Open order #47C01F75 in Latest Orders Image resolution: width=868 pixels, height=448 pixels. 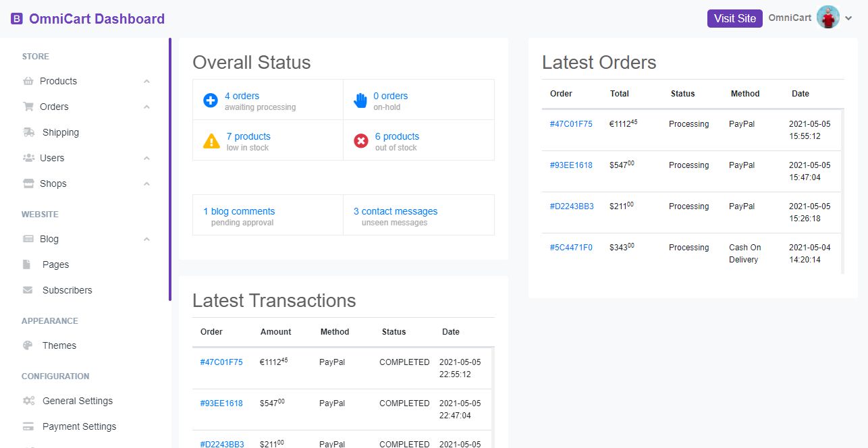tap(571, 124)
